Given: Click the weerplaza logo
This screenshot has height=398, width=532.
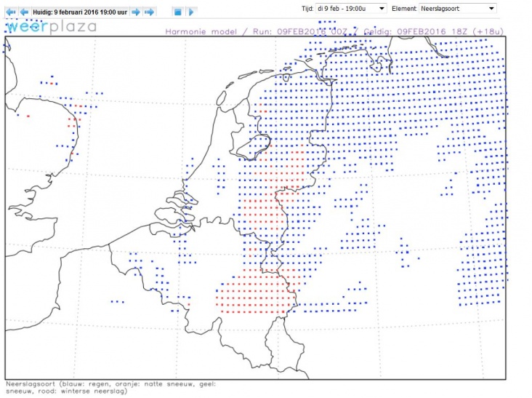Looking at the screenshot, I should tap(51, 27).
